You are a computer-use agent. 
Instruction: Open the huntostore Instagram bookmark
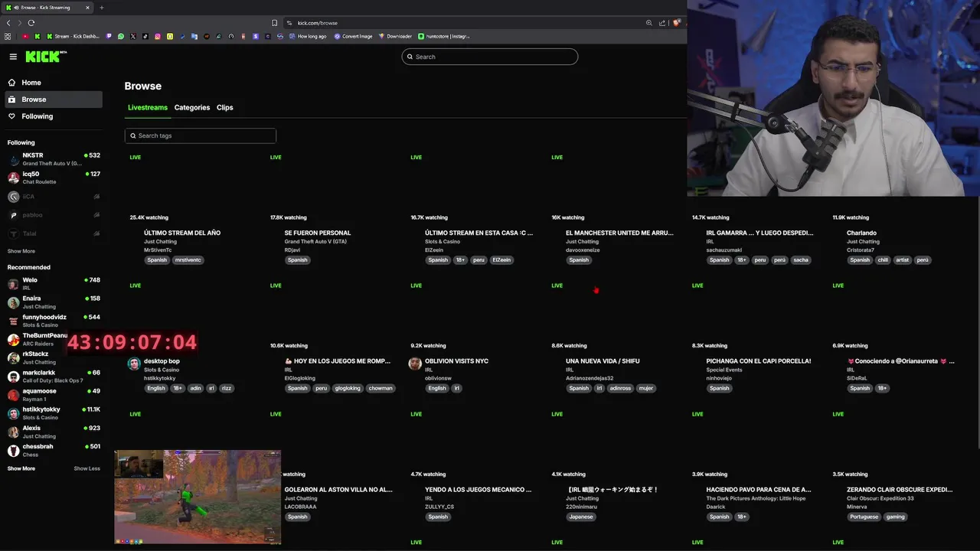444,36
